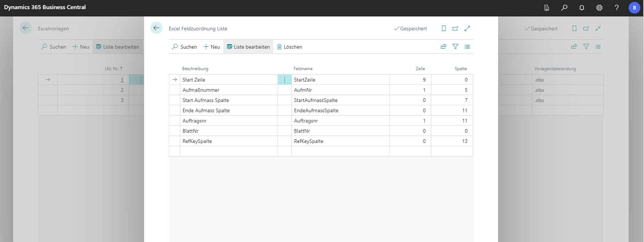Viewport: 644px width, 242px height.
Task: Open the settings gear in top bar
Action: [599, 8]
